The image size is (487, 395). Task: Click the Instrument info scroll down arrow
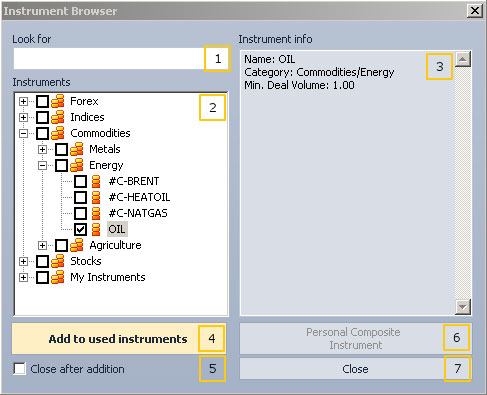click(463, 306)
